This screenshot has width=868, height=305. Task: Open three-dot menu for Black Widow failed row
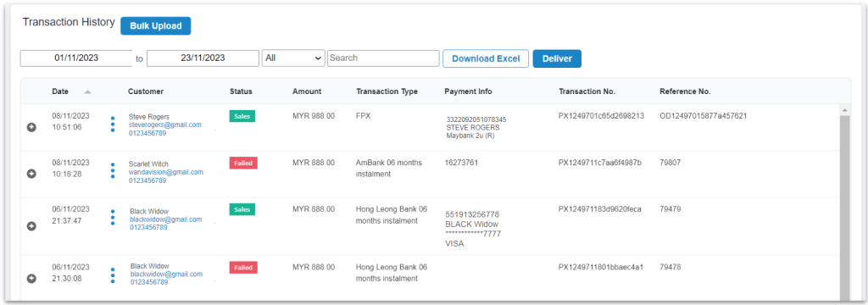point(113,275)
